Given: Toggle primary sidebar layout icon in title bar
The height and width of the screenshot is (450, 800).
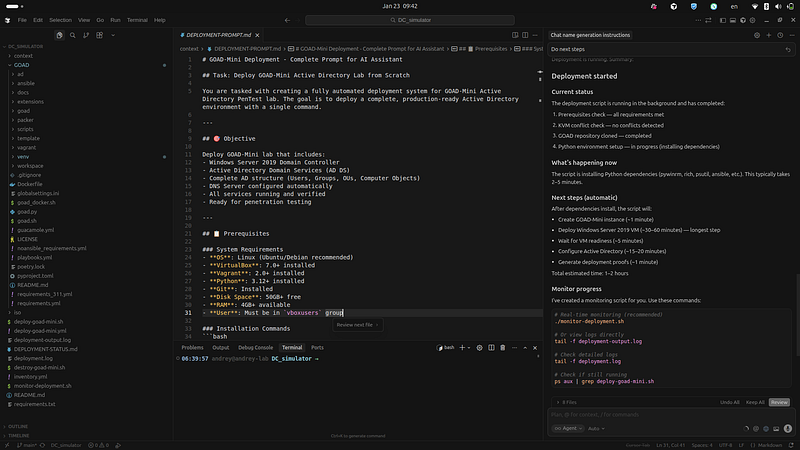Looking at the screenshot, I should pyautogui.click(x=722, y=20).
